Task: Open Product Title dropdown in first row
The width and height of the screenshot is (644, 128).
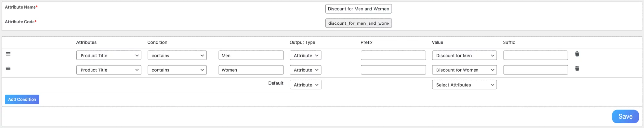Action: pyautogui.click(x=109, y=56)
